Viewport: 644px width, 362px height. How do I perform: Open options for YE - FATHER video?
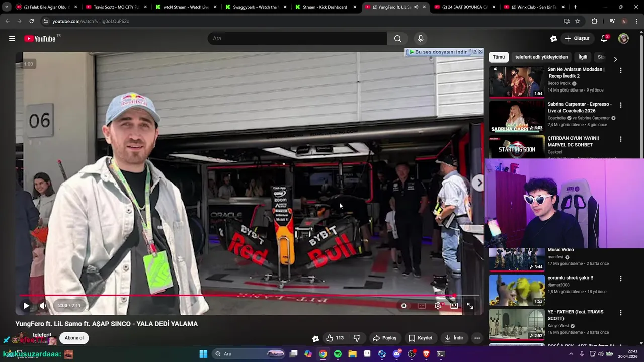pos(620,313)
